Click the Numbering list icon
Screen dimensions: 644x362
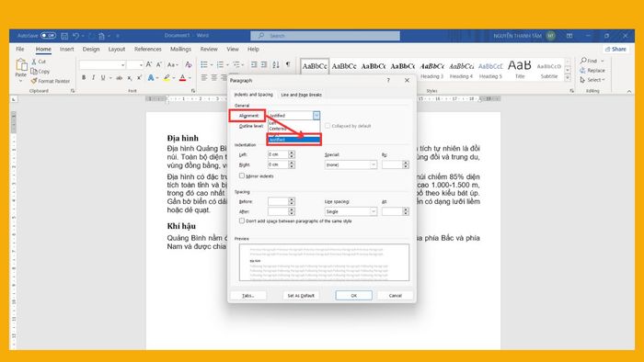(x=220, y=65)
